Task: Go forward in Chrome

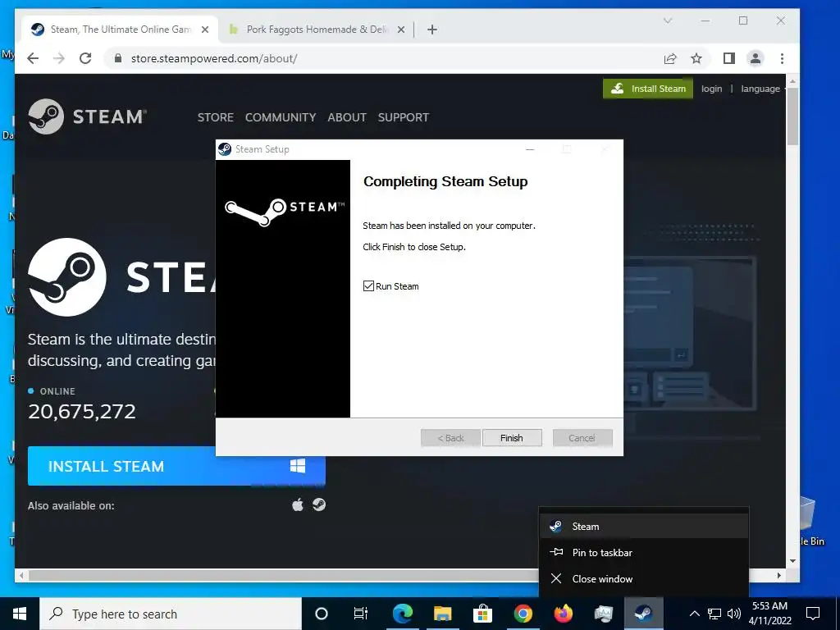Action: pyautogui.click(x=59, y=58)
